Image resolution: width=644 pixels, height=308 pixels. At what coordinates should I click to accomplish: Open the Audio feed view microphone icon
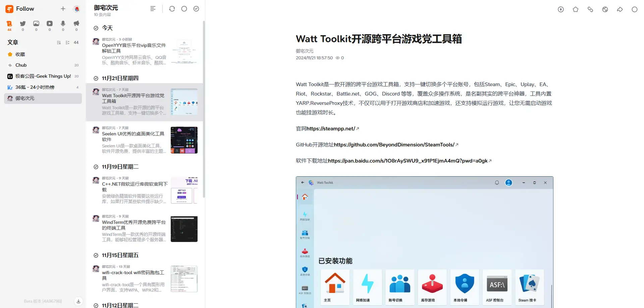pyautogui.click(x=63, y=23)
